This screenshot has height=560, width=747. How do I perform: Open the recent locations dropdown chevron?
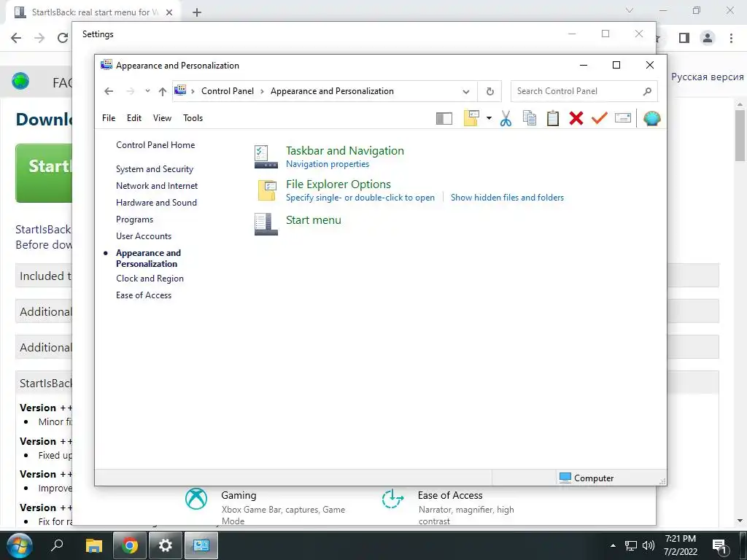(x=147, y=91)
